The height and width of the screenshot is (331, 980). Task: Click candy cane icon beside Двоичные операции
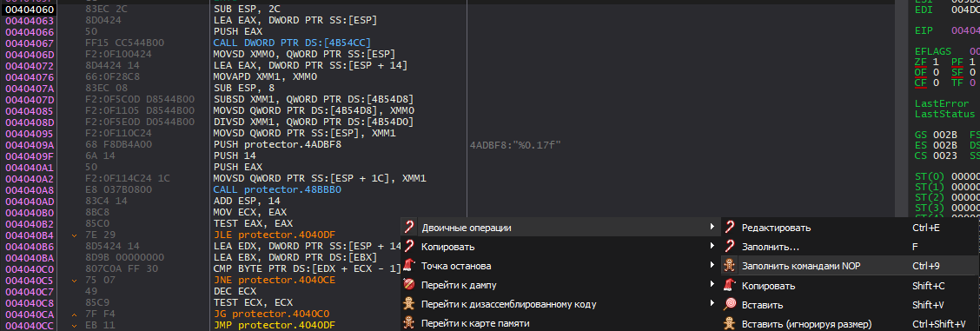tap(408, 228)
